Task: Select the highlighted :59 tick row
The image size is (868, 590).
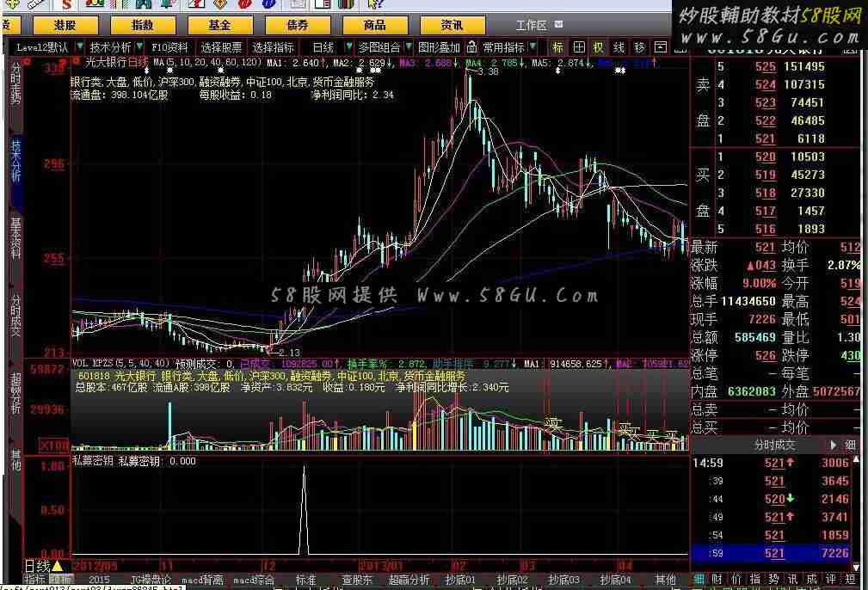Action: (x=770, y=553)
